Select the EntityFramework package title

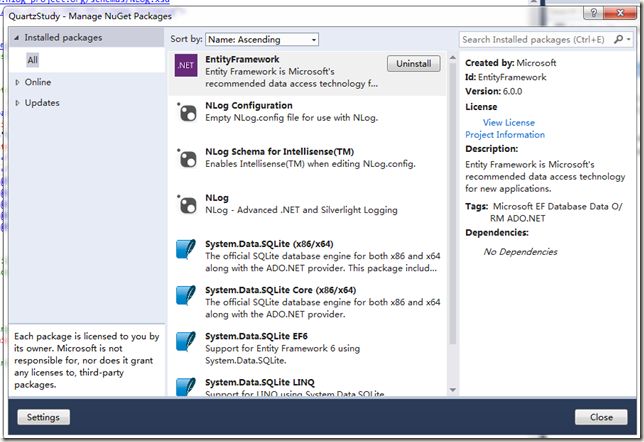point(242,60)
